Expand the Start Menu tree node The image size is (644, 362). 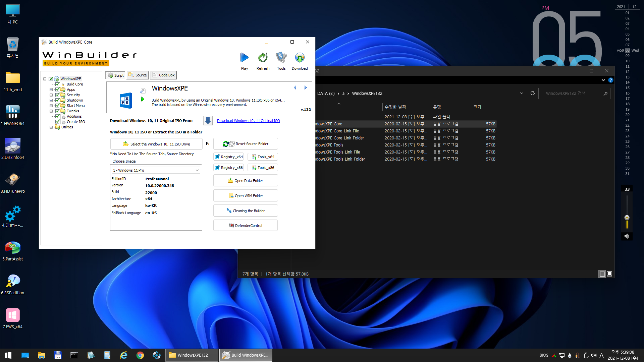[51, 106]
